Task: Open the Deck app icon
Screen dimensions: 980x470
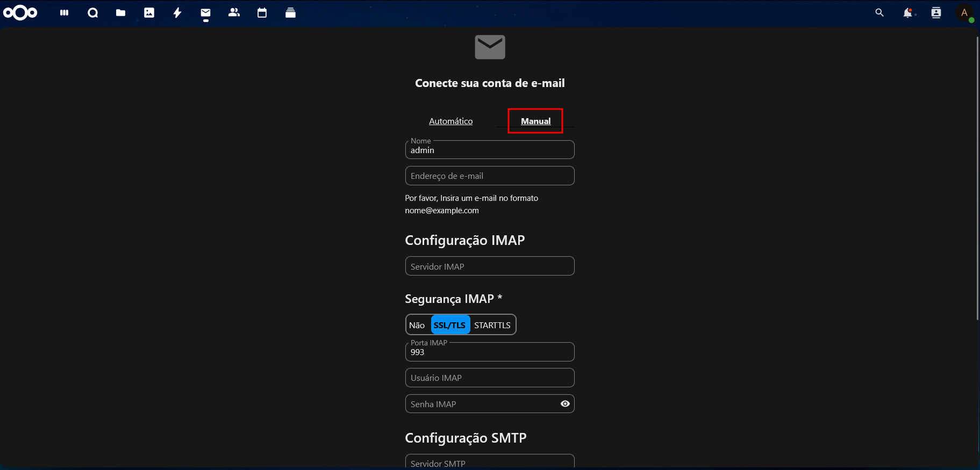Action: 290,12
